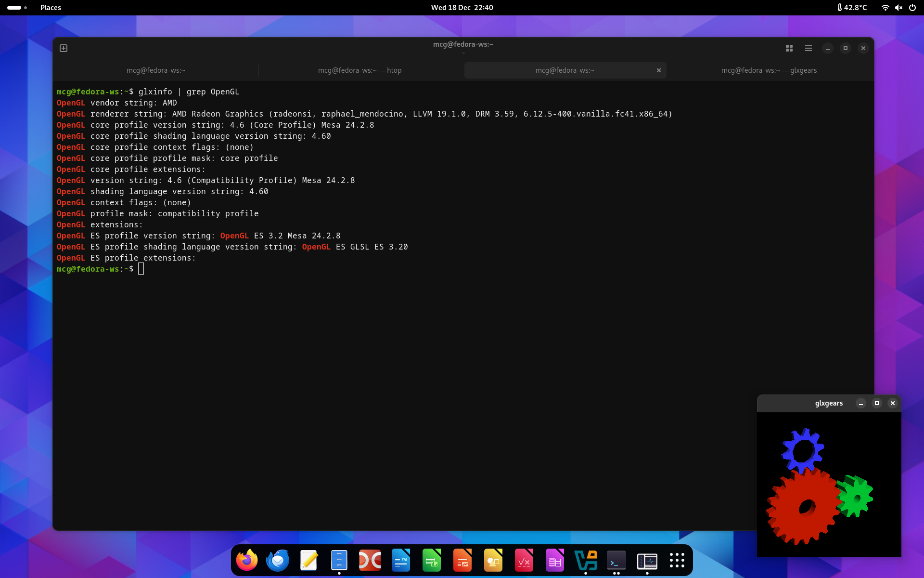Switch to the htop tab
The height and width of the screenshot is (578, 924).
(359, 70)
